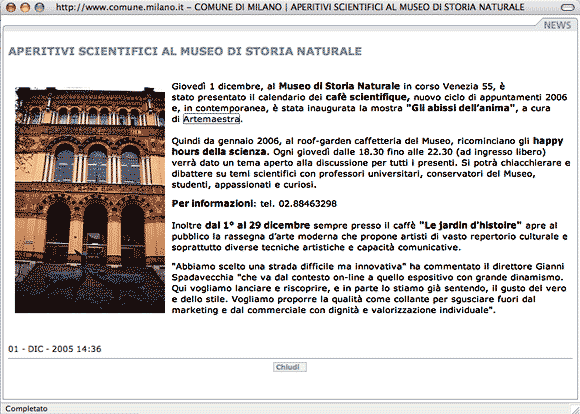
Task: Select the NEWS tab label
Action: (x=557, y=25)
